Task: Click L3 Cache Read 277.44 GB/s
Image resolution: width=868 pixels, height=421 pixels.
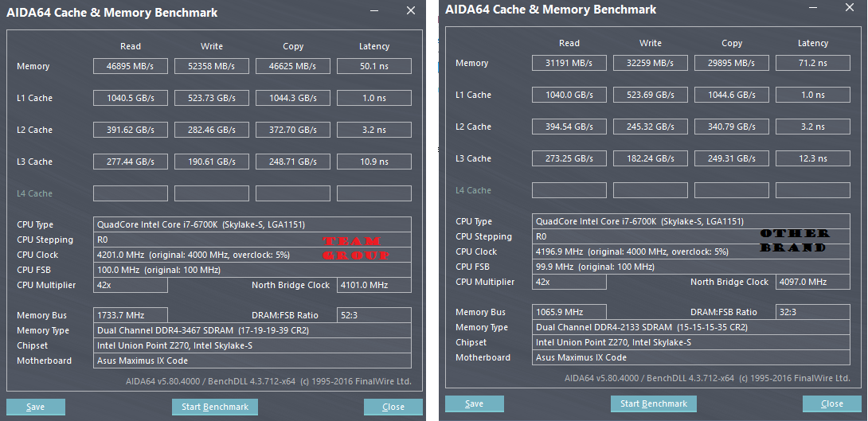Action: click(x=130, y=162)
